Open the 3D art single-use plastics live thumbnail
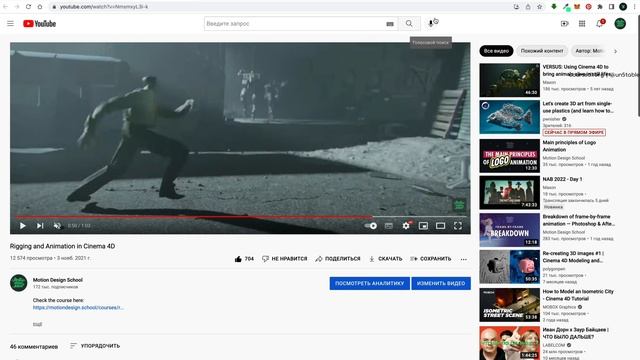Viewport: 640px width, 360px height. tap(509, 117)
